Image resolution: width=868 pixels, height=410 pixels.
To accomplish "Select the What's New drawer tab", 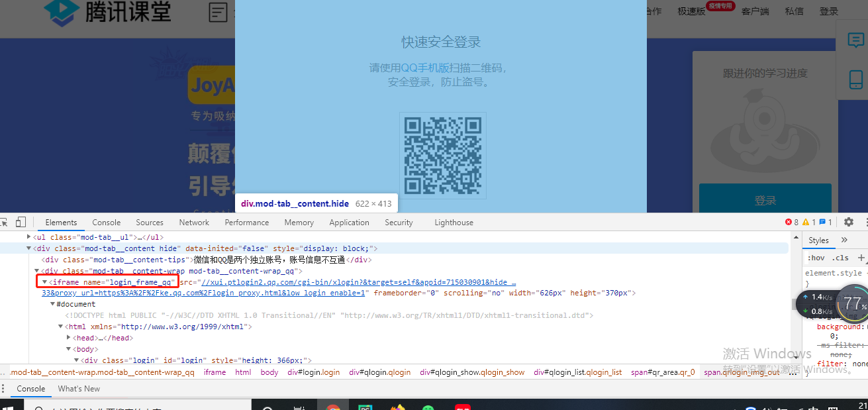I will point(79,389).
